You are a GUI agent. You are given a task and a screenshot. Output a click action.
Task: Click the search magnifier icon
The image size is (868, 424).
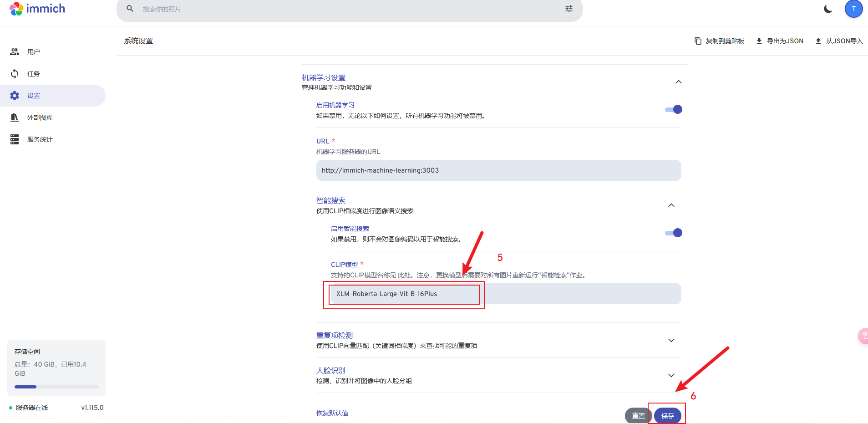click(130, 9)
